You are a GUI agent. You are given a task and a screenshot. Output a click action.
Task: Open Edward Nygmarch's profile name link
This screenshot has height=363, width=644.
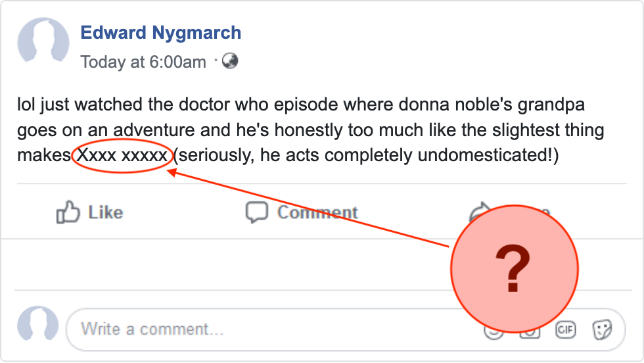click(x=160, y=32)
